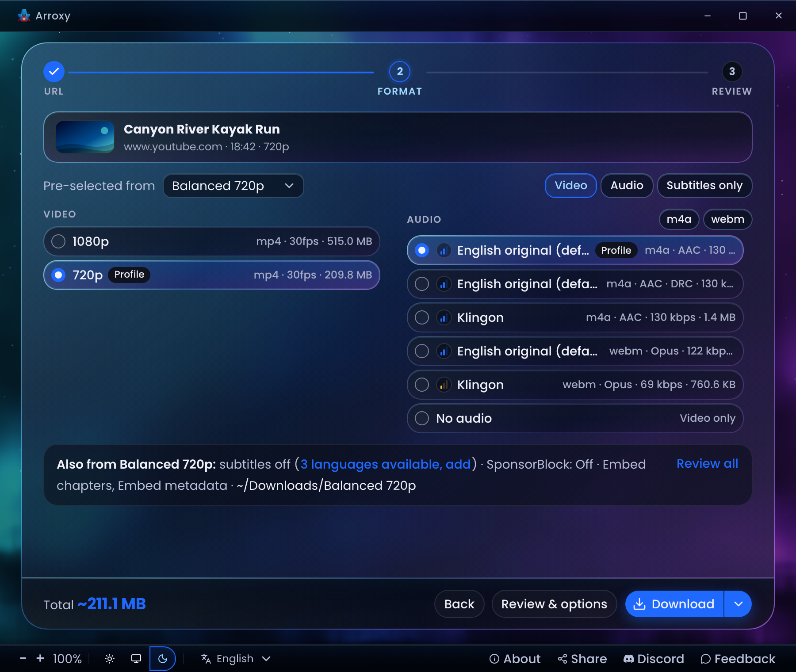Click the step 3 Review circle

732,72
